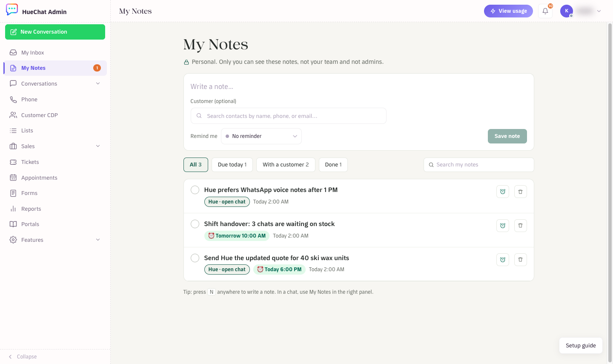Screen dimensions: 613x364
Task: Mark WhatsApp voice notes note as done
Action: [195, 190]
